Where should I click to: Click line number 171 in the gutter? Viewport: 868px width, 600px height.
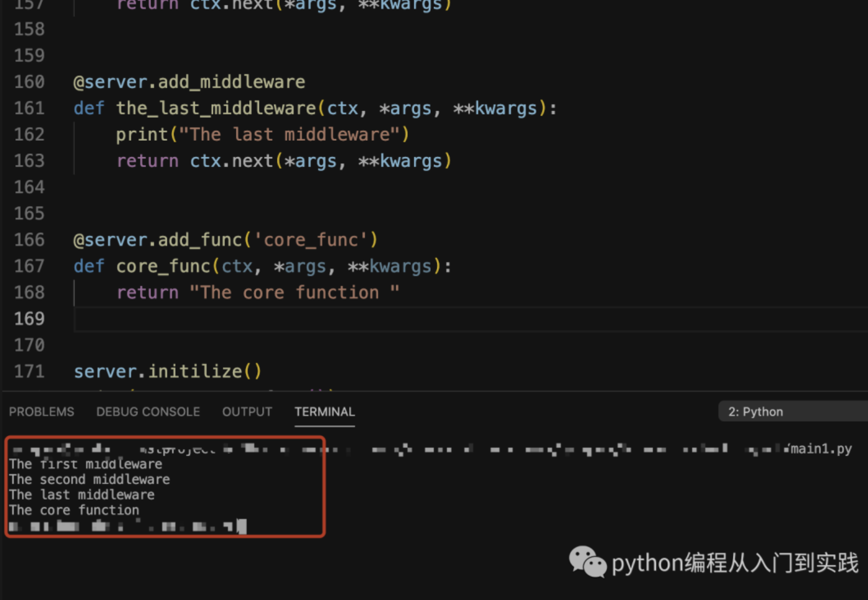pyautogui.click(x=29, y=371)
